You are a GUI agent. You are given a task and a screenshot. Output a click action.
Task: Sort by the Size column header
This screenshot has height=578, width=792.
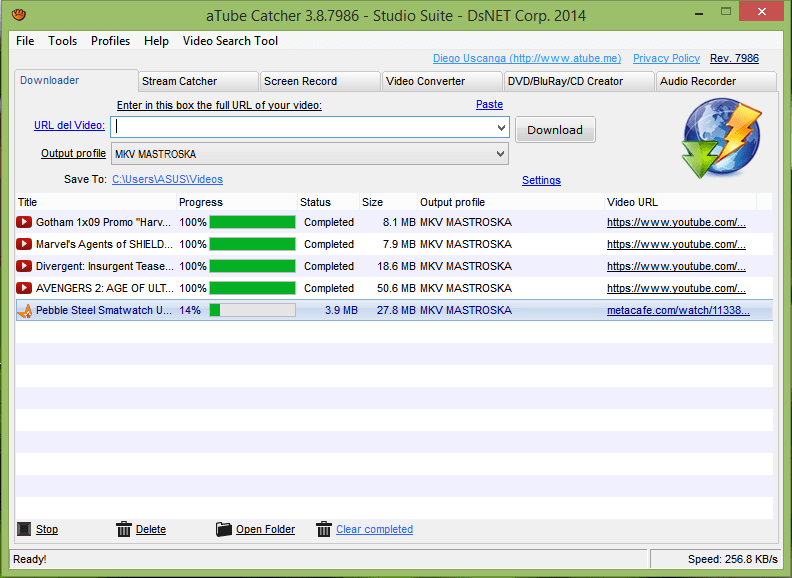tap(388, 202)
